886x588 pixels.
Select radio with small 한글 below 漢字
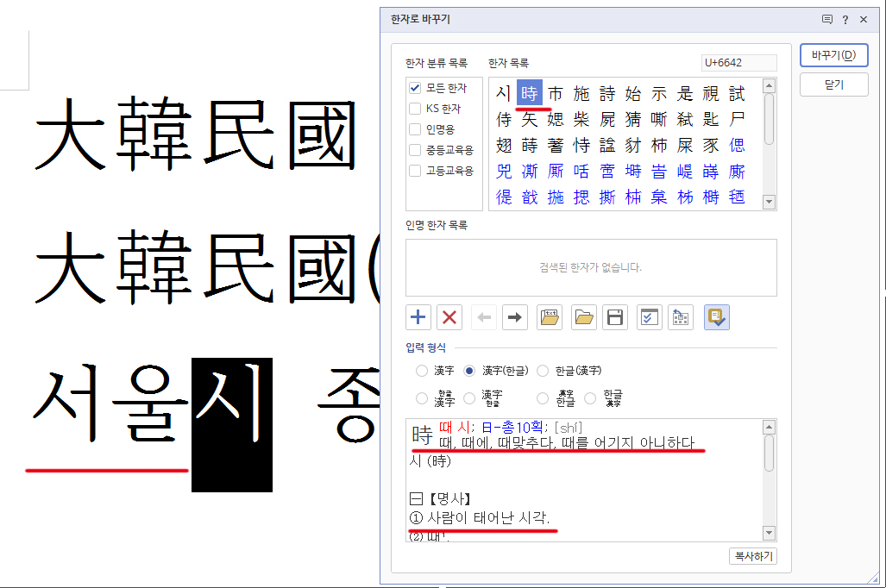(469, 398)
